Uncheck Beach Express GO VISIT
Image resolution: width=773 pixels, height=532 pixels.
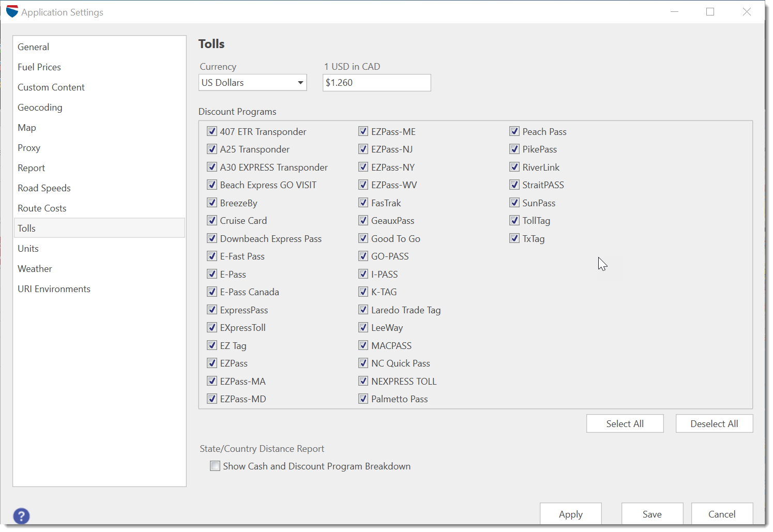point(212,185)
